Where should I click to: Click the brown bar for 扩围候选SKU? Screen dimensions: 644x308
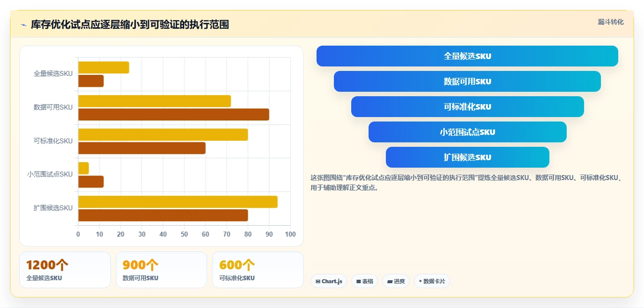coord(163,215)
